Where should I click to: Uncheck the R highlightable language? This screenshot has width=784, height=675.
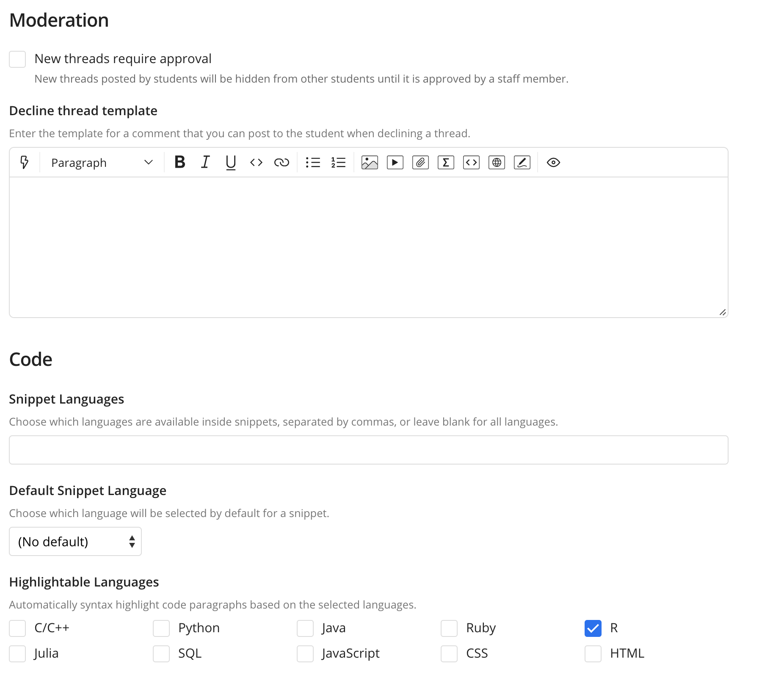[x=593, y=628]
